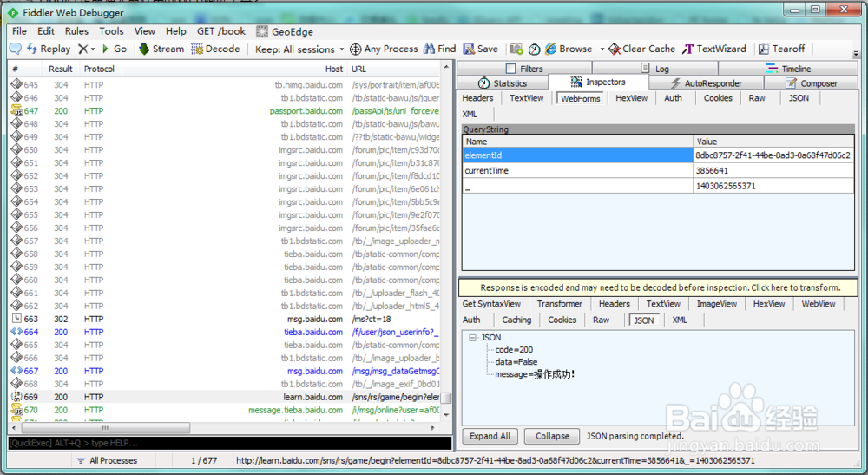The image size is (868, 475).
Task: Open the Tools menu
Action: coord(111,31)
